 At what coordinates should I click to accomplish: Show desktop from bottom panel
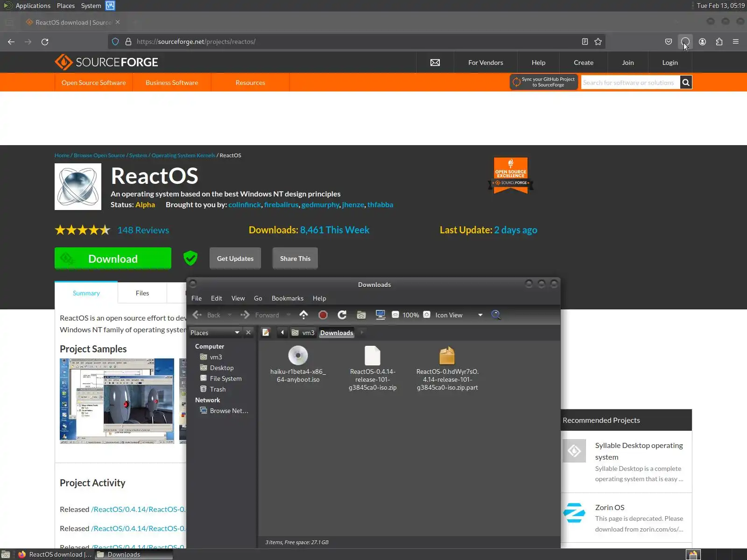point(6,554)
